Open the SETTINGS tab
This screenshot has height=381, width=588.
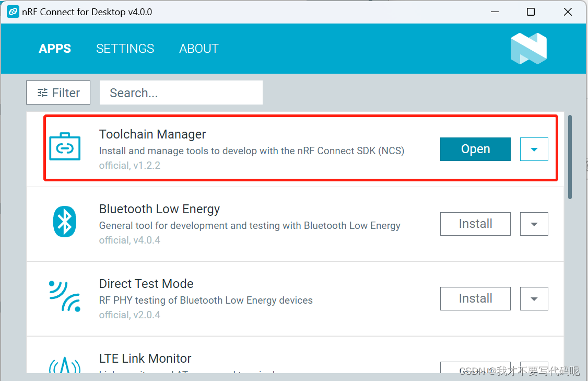[125, 49]
